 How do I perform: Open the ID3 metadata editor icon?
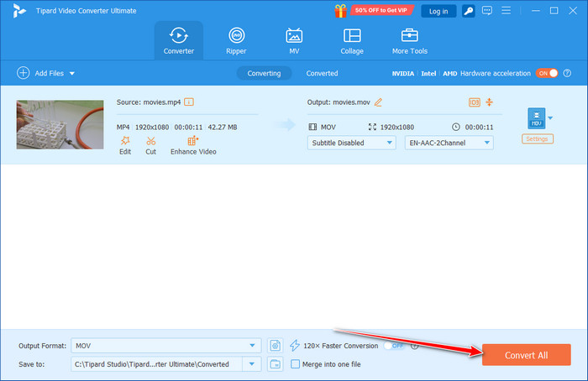click(474, 102)
